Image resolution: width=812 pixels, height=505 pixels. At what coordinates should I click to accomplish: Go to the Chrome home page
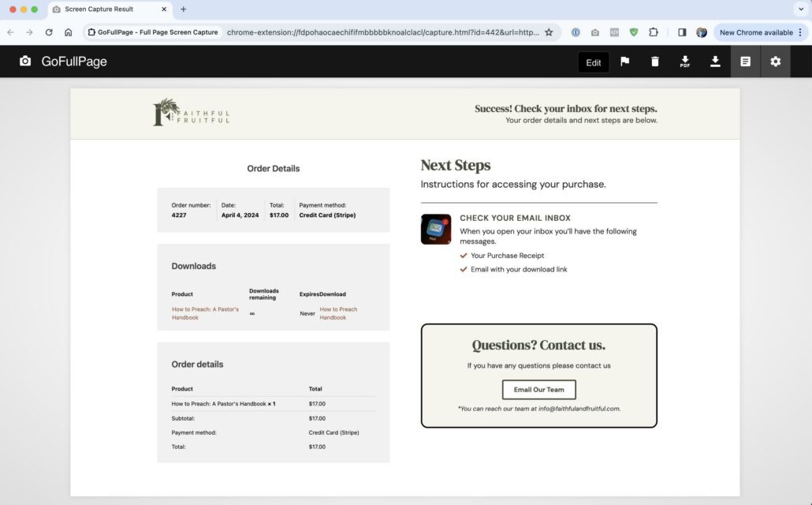click(x=69, y=32)
